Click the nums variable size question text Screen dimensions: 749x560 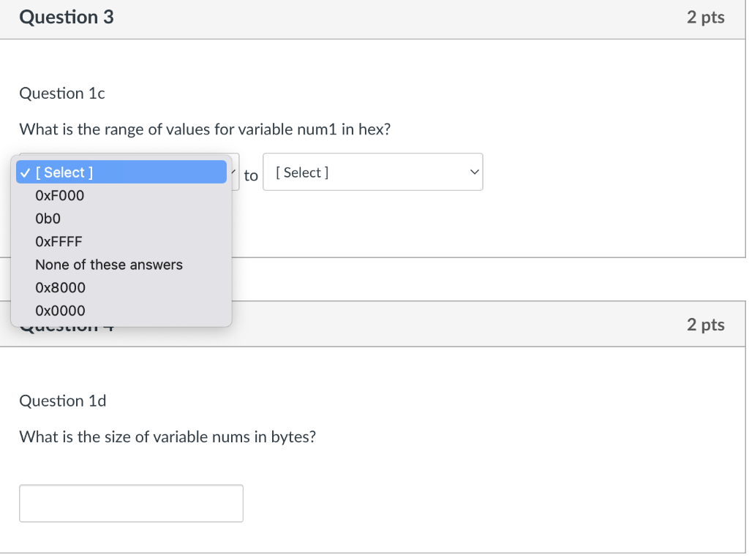tap(168, 437)
